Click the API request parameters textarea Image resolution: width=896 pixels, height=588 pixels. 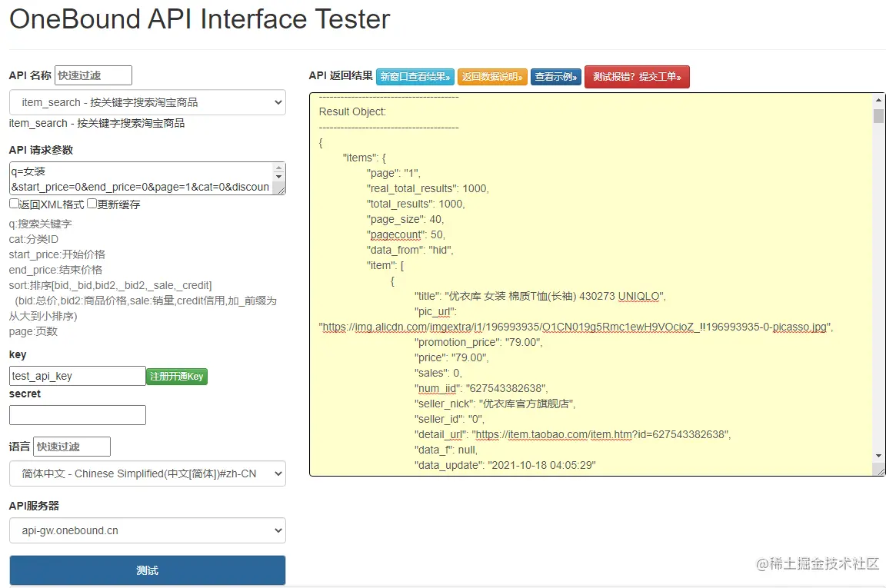click(142, 178)
